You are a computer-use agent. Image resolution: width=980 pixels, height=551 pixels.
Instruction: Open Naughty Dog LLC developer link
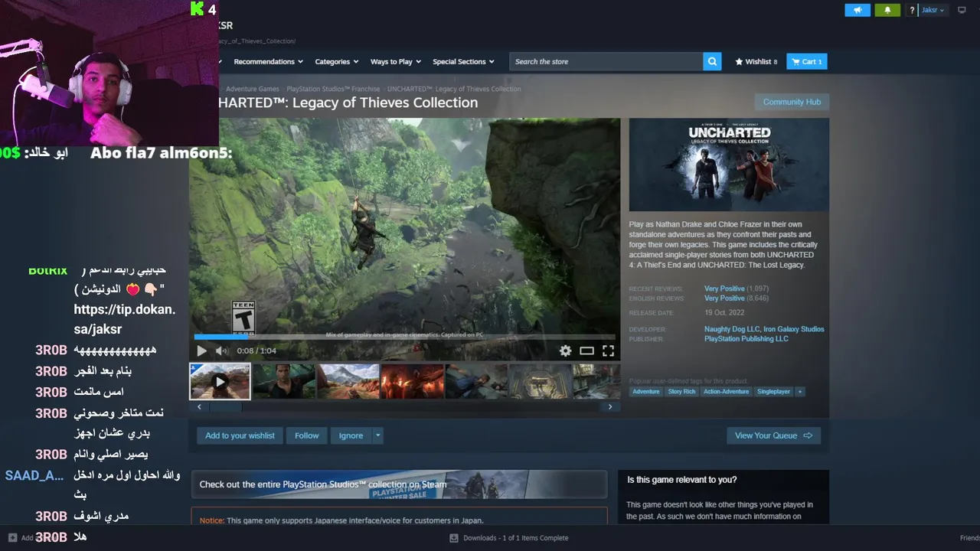click(731, 329)
